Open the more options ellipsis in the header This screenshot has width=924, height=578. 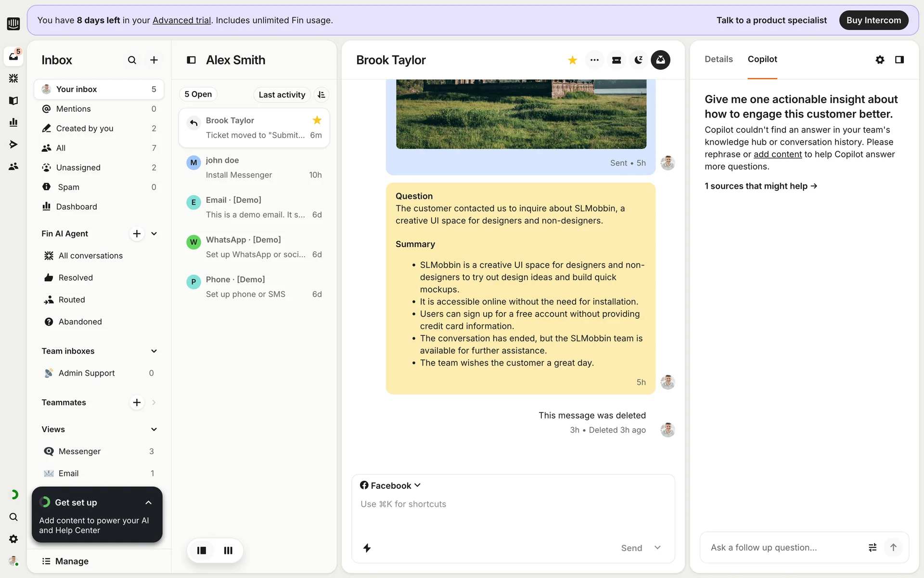point(594,60)
